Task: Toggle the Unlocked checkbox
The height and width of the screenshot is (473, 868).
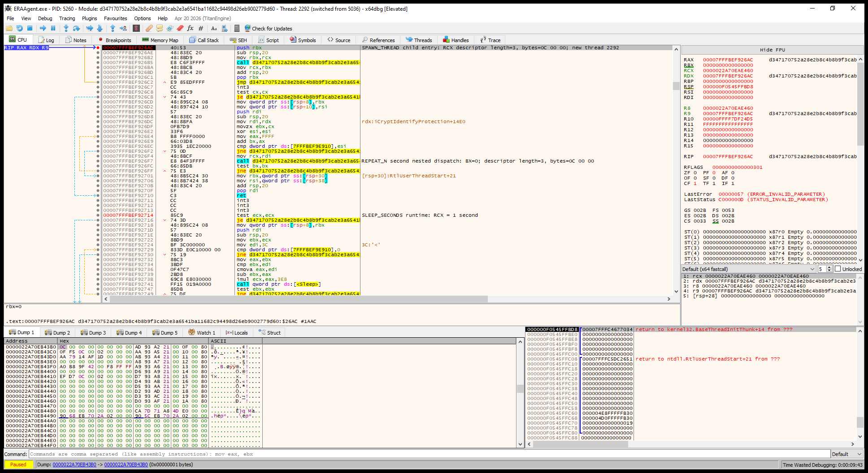Action: click(x=838, y=269)
